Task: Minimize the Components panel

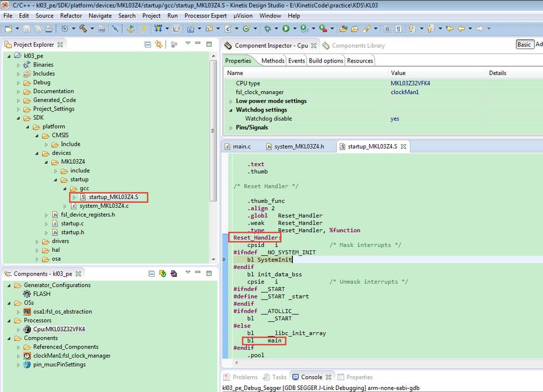Action: coord(198,272)
